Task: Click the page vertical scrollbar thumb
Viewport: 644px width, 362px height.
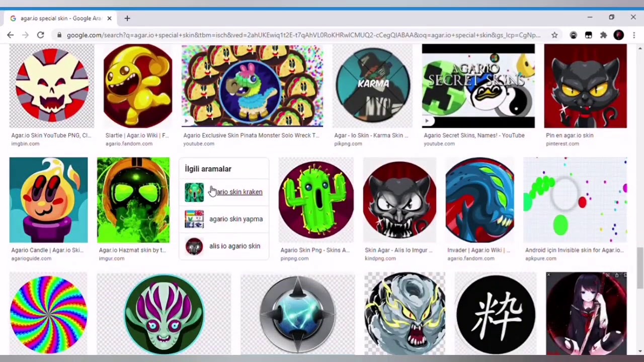Action: [640, 268]
